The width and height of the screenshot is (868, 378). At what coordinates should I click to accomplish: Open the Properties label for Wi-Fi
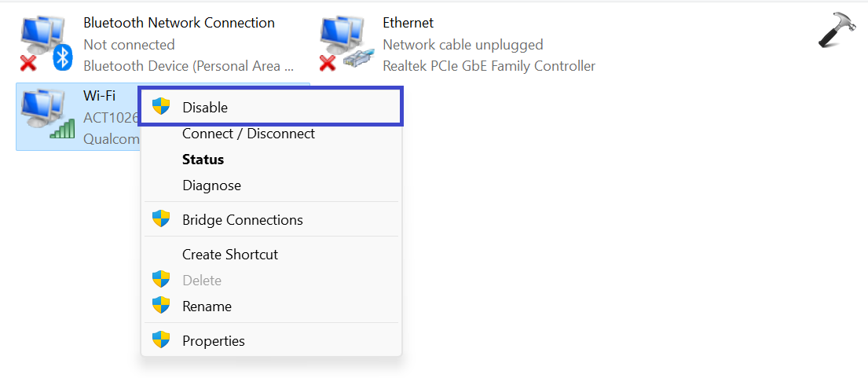coord(213,341)
